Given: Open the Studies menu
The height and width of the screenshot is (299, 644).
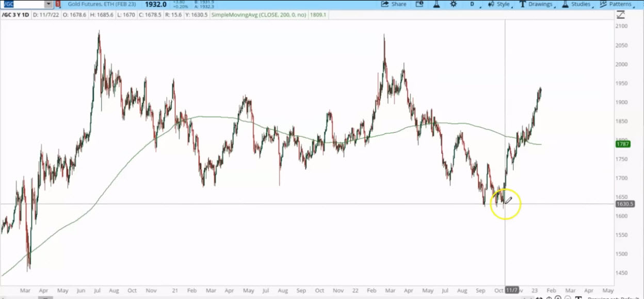Looking at the screenshot, I should click(x=580, y=4).
